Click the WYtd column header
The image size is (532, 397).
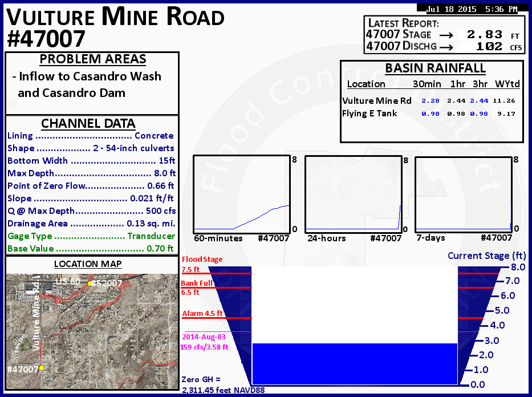tap(507, 84)
